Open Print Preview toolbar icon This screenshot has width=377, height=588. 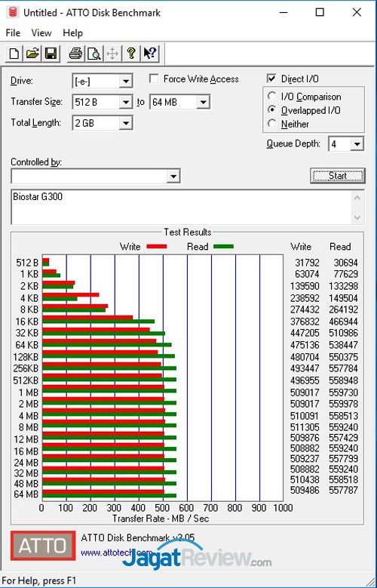(93, 54)
